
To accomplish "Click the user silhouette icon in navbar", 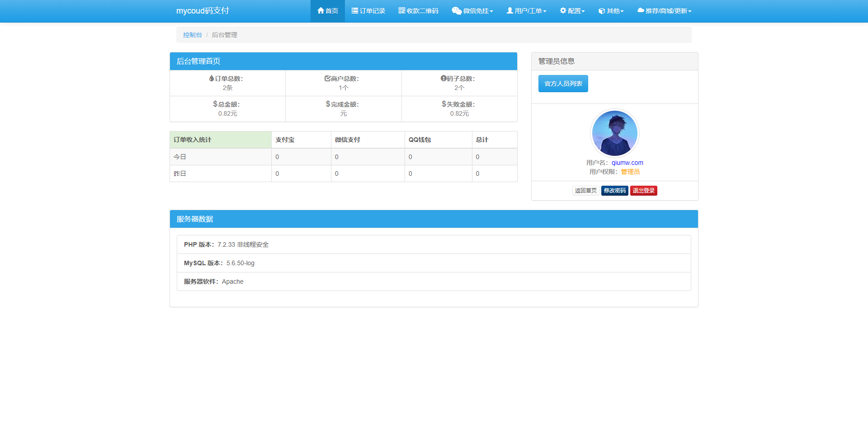I will click(x=509, y=10).
